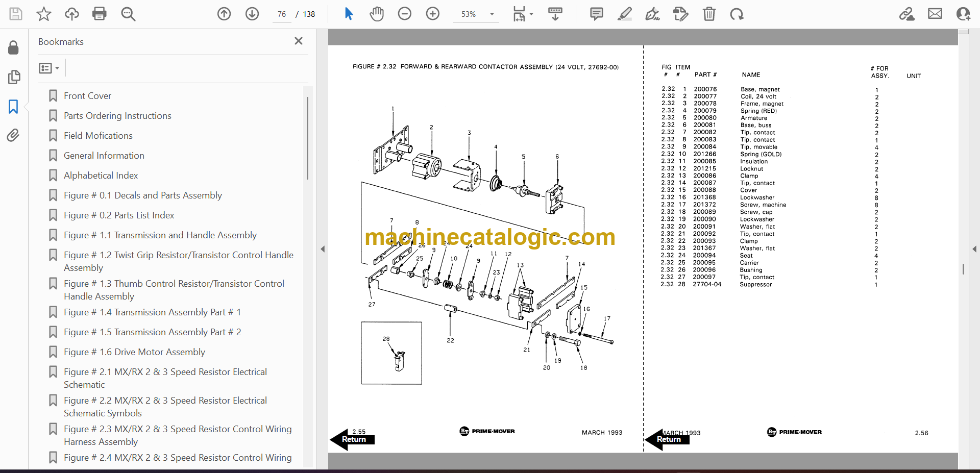Open Figure # 1.1 Transmission and Handle Assembly
This screenshot has height=473, width=980.
click(160, 235)
